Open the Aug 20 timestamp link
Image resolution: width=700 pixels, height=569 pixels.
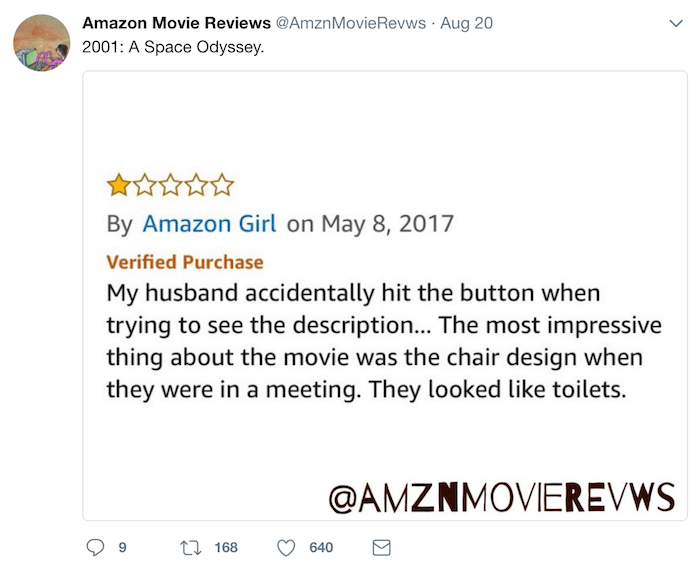click(467, 23)
